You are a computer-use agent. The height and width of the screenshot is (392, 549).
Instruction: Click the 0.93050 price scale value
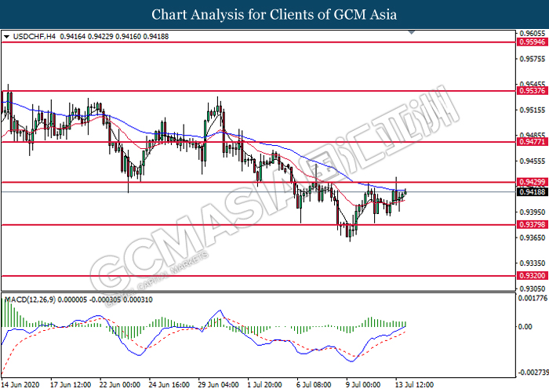tap(533, 289)
